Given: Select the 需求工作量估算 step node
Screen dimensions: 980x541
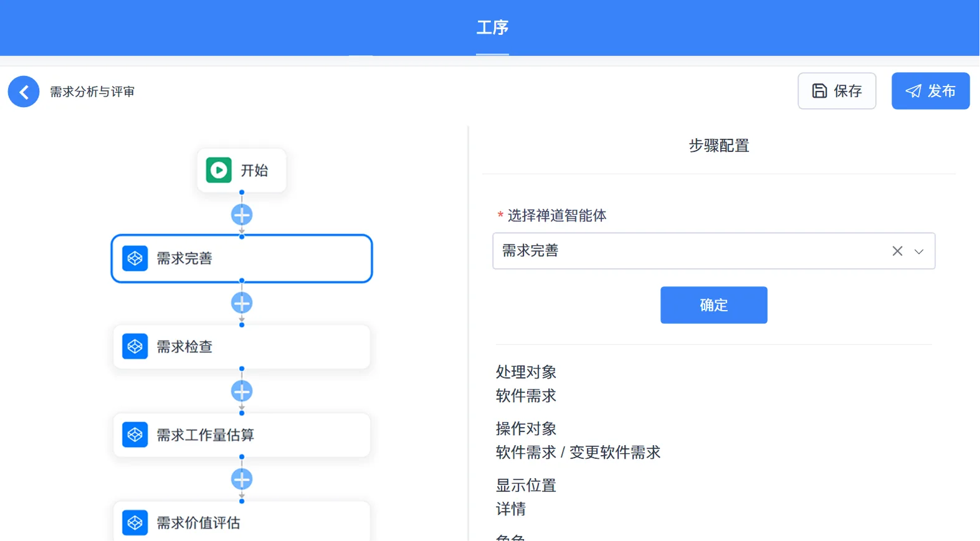Looking at the screenshot, I should pyautogui.click(x=242, y=435).
